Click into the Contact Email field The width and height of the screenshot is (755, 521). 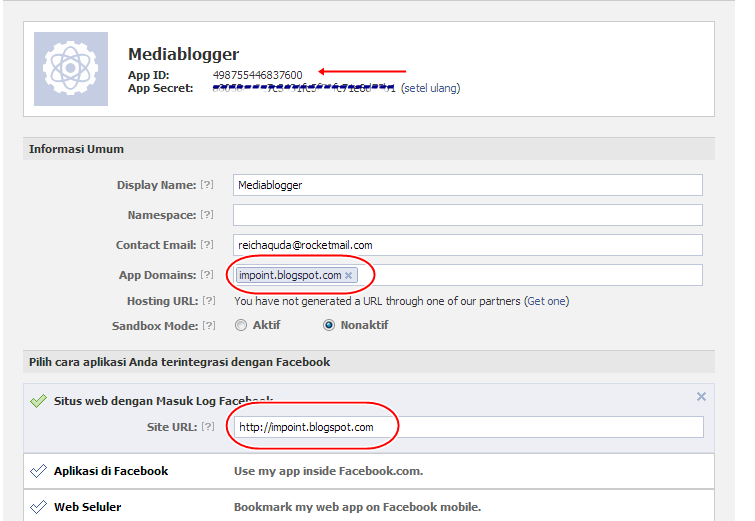468,245
